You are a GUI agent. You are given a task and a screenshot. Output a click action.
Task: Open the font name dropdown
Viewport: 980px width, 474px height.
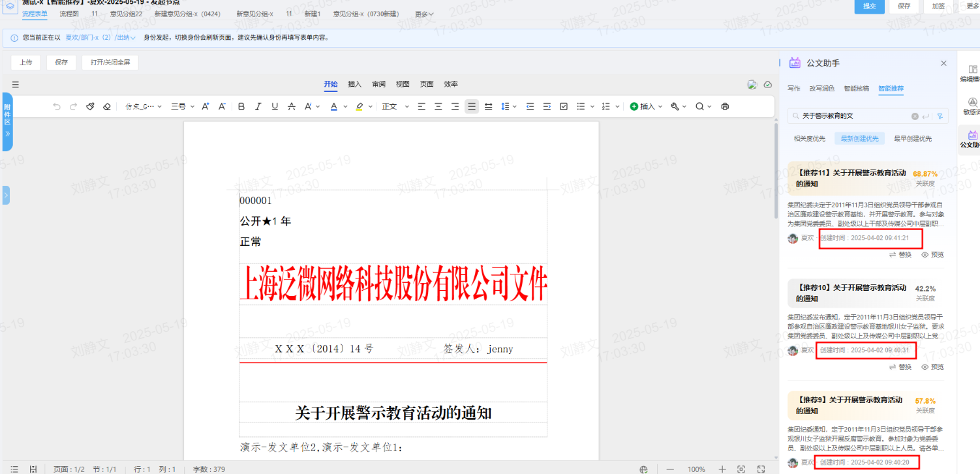tap(144, 106)
